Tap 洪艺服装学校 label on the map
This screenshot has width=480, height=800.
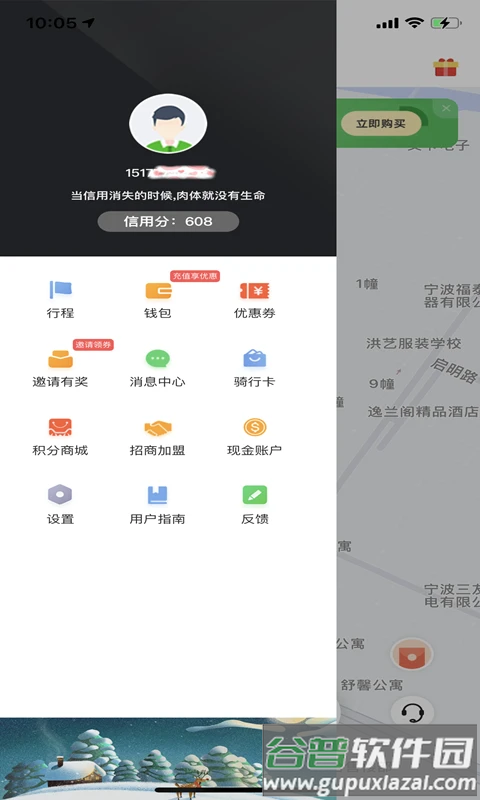coord(414,343)
